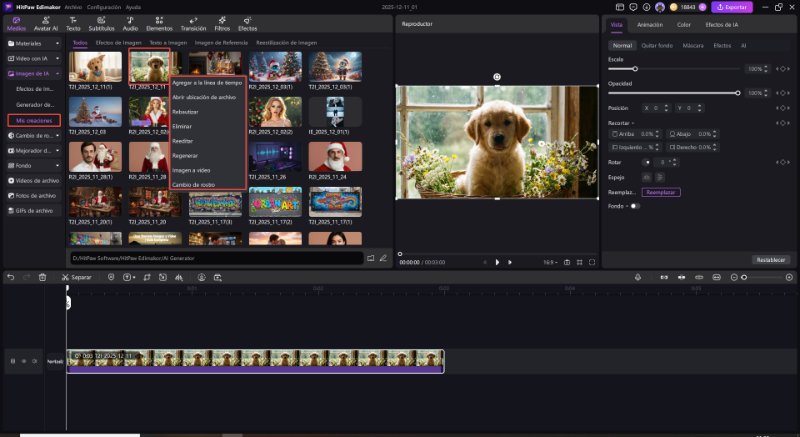Delete selected clip with trash icon

42,277
